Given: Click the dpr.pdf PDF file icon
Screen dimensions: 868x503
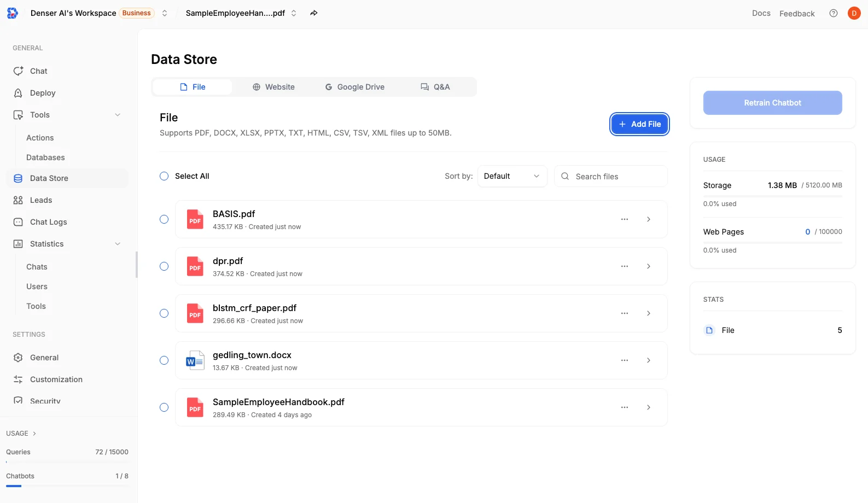Looking at the screenshot, I should point(195,266).
